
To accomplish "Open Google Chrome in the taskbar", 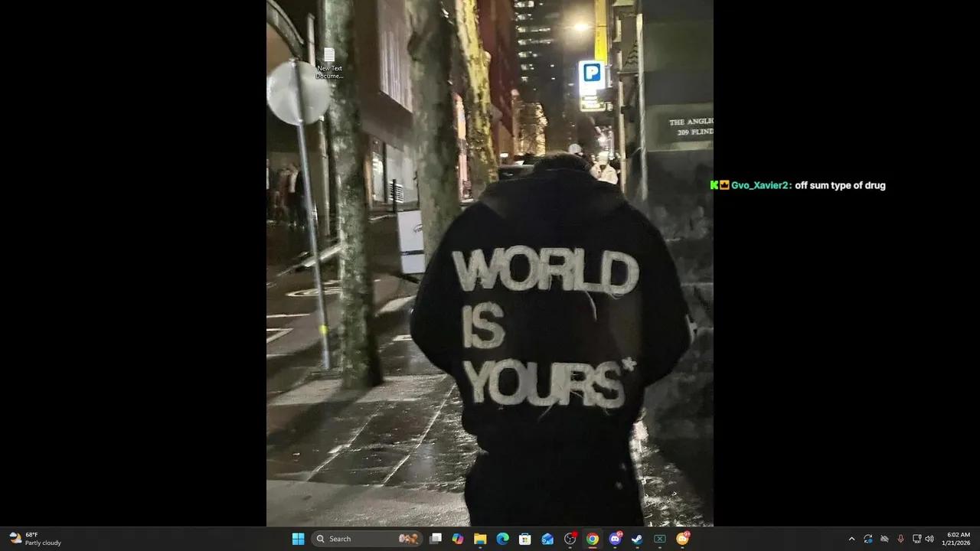I will point(593,538).
